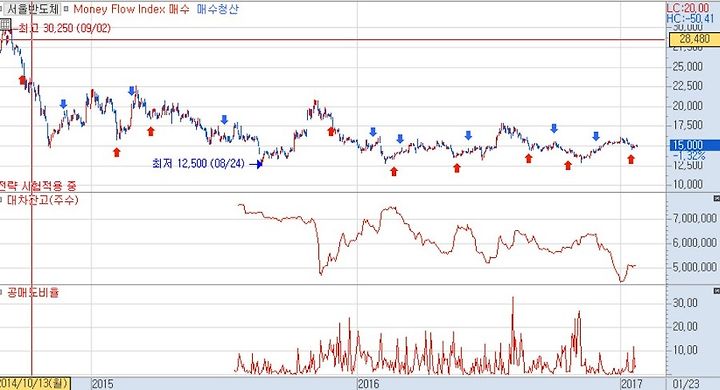Click the 10.00 short-sale ratio axis label
Viewport: 720px width, 390px height.
point(685,350)
